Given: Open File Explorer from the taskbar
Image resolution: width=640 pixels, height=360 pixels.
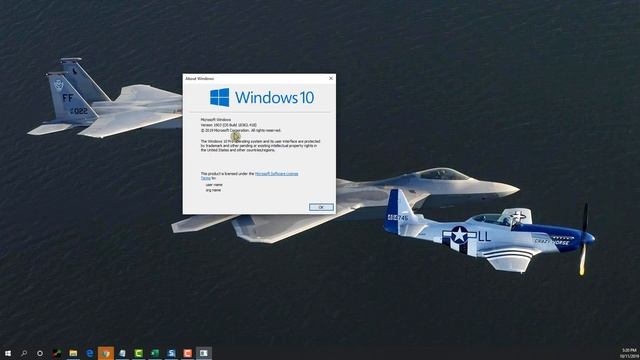Looking at the screenshot, I should click(x=73, y=353).
